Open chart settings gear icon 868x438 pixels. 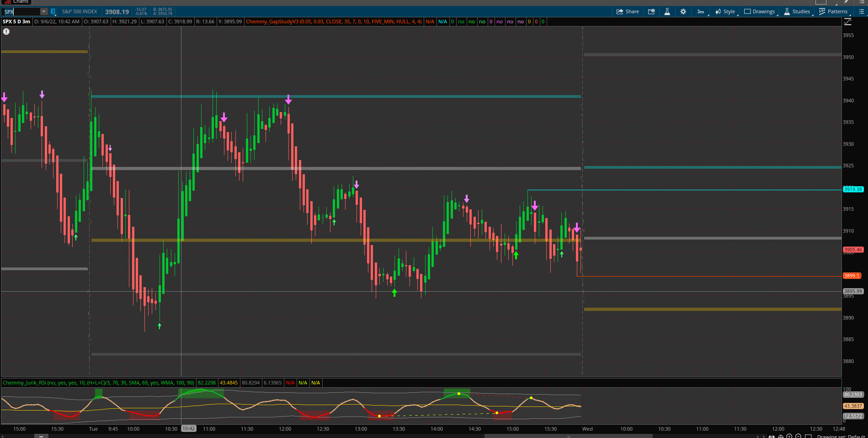pyautogui.click(x=683, y=11)
